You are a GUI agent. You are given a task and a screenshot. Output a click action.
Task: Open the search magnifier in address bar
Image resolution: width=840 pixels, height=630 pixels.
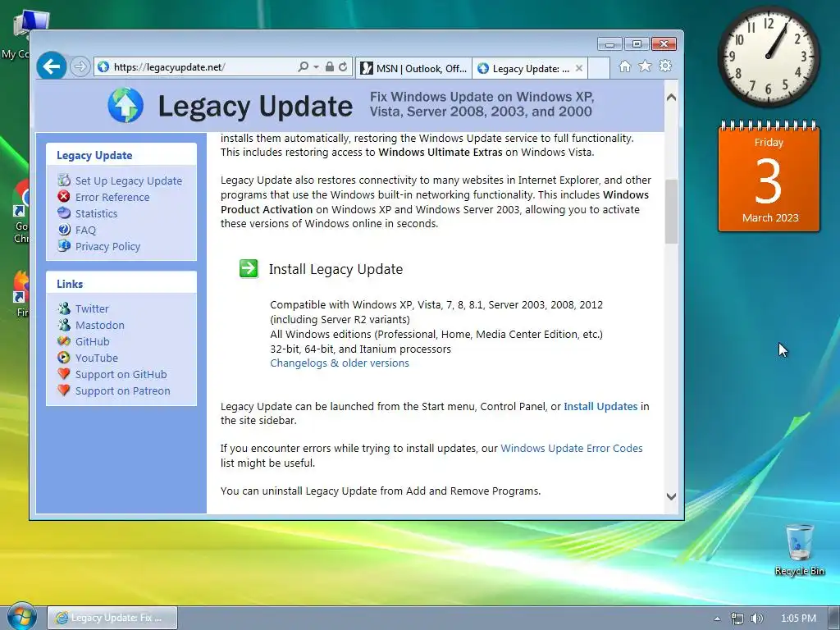304,67
